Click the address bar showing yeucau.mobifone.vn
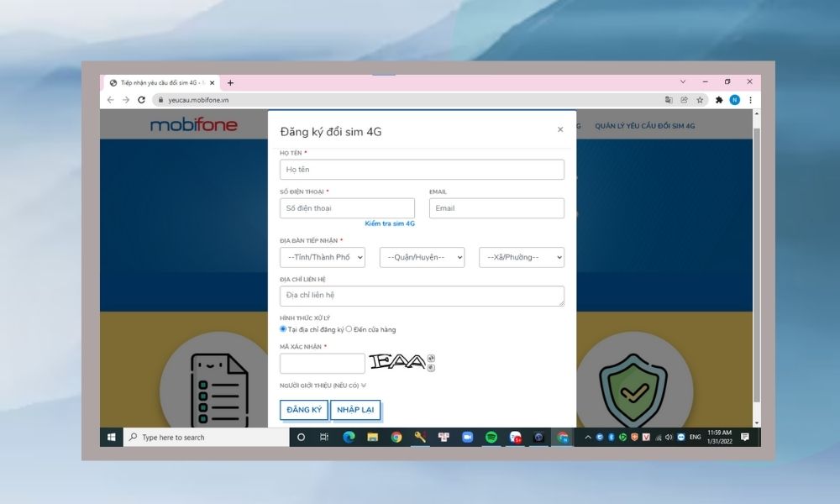 point(407,100)
